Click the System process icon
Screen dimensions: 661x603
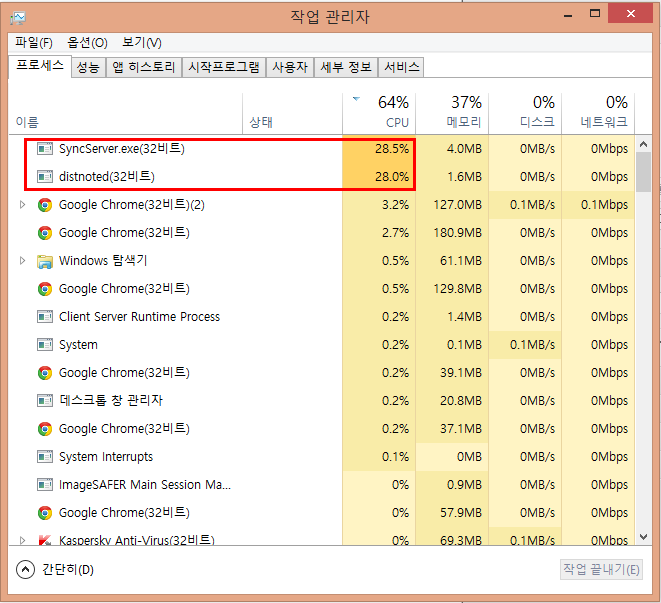tap(45, 345)
